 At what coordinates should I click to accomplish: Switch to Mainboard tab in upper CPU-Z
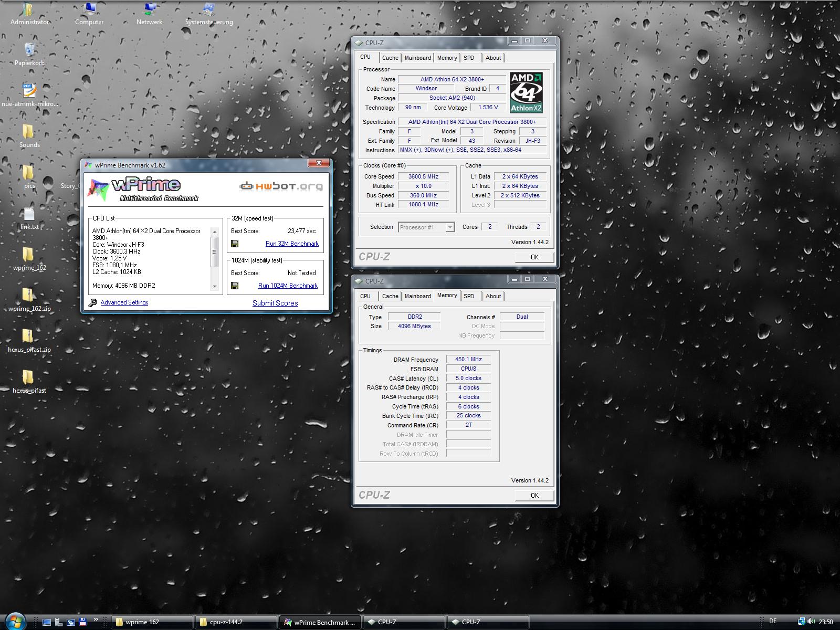418,58
